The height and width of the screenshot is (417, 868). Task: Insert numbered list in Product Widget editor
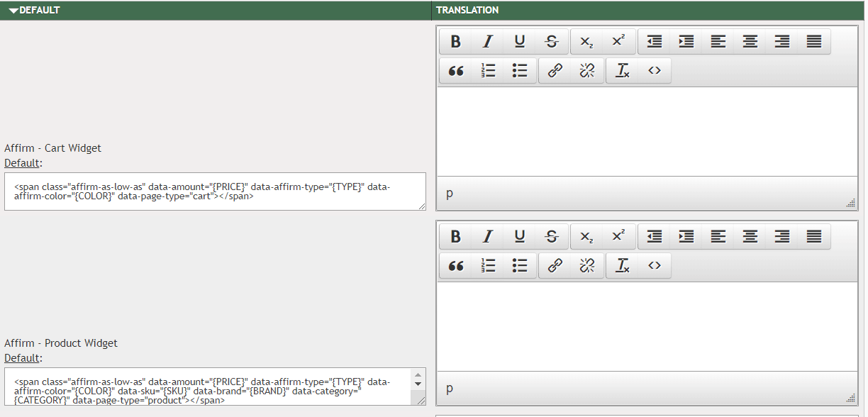tap(488, 266)
